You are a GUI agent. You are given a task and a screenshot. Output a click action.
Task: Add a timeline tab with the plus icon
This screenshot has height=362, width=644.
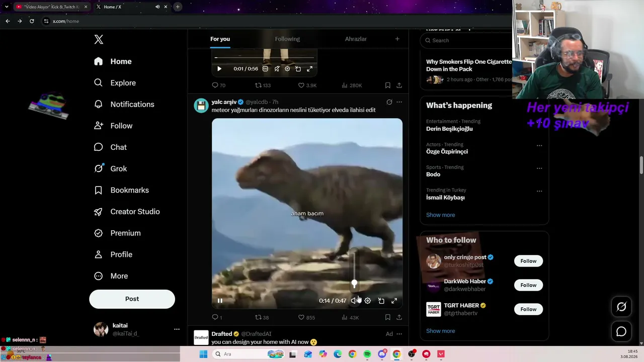coord(397,39)
